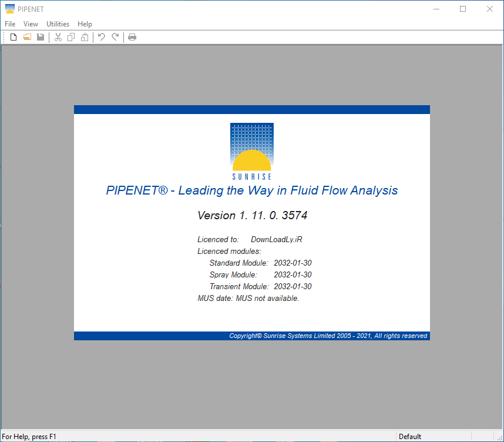Click the copyright notice at splash bottom

pos(327,336)
